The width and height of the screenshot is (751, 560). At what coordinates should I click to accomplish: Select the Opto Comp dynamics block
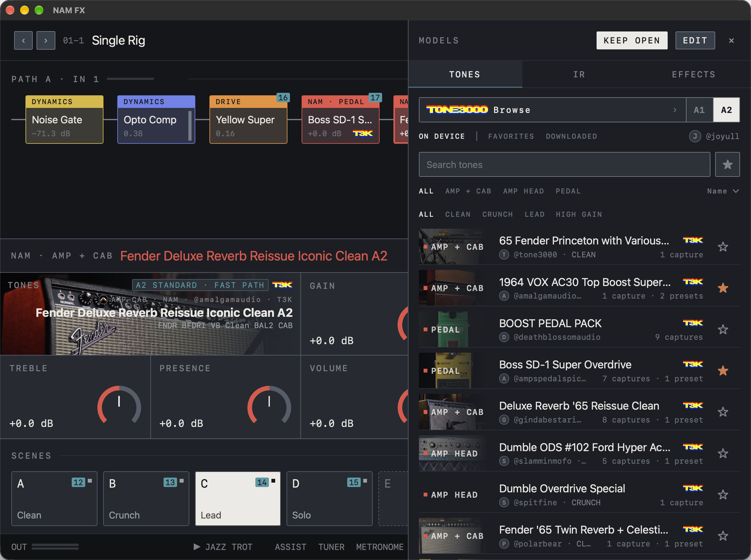coord(156,119)
